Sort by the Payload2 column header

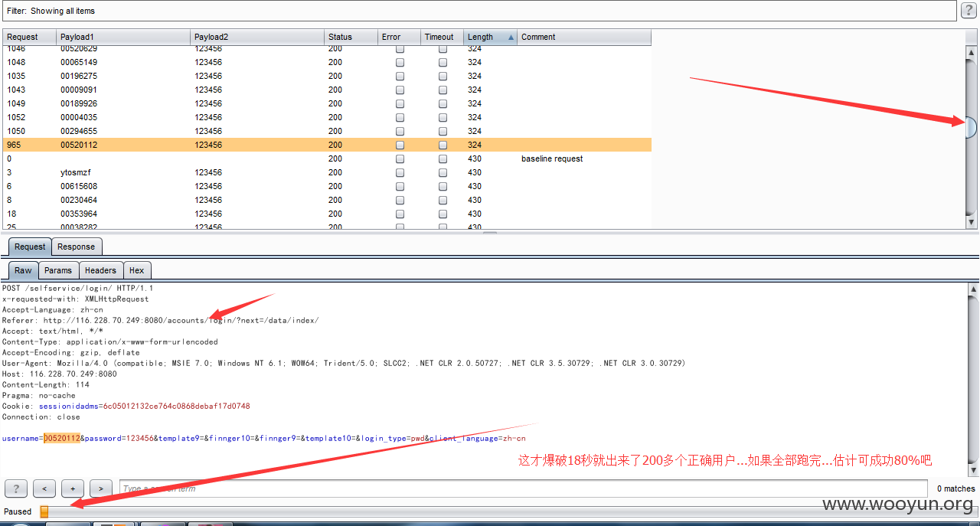pos(257,37)
